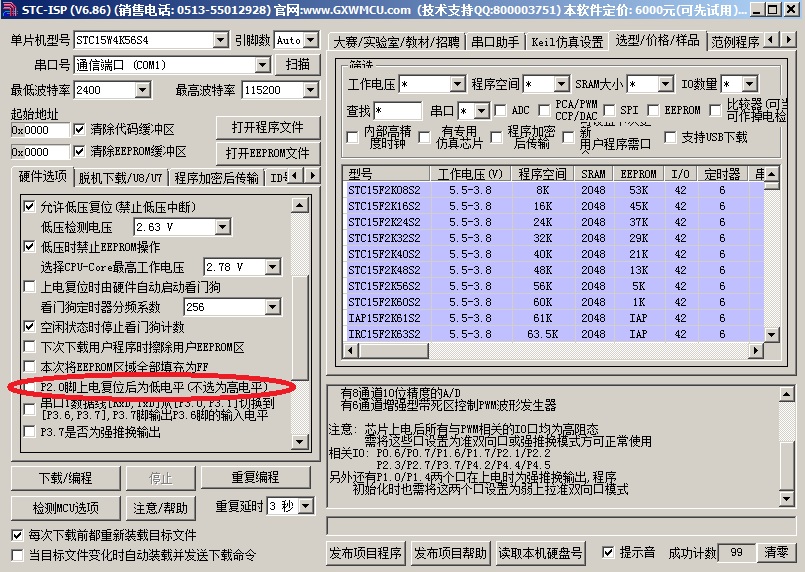Toggle 清除EEPROM缓冲区 checkbox

[79, 151]
